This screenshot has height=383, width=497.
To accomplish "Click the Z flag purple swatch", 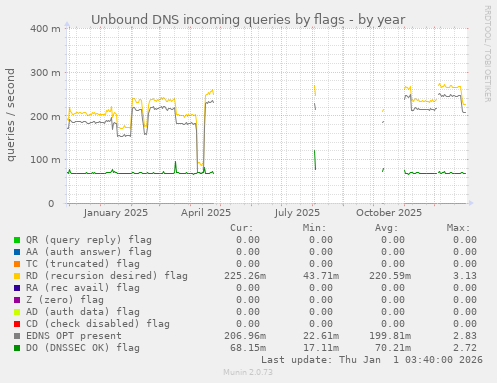I will [17, 300].
